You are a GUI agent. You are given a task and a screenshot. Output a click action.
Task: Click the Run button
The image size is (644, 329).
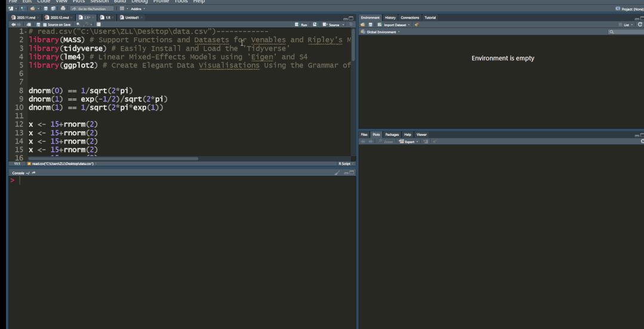pos(301,24)
